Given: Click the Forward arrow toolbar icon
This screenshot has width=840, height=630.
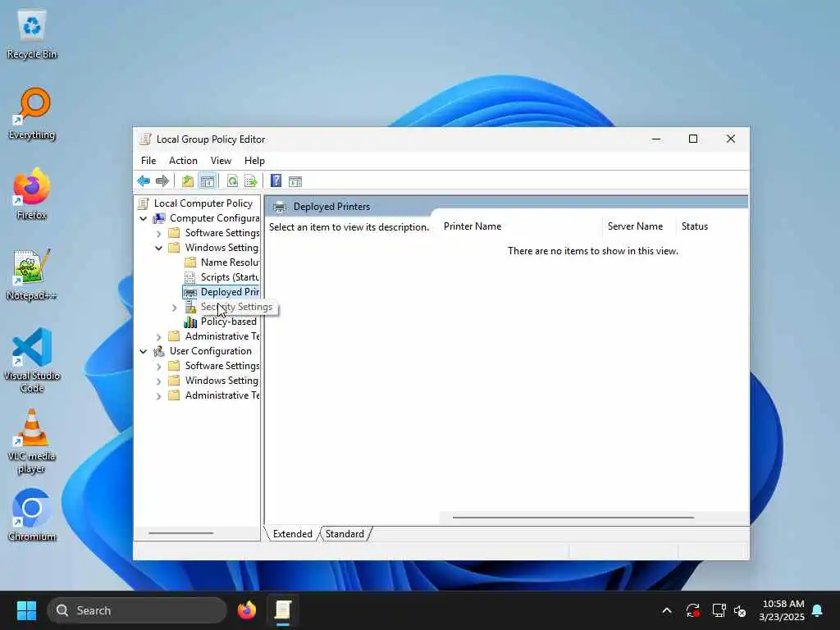Looking at the screenshot, I should click(162, 181).
